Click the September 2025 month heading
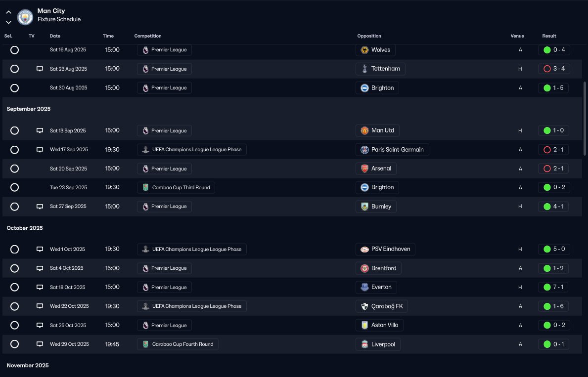The width and height of the screenshot is (588, 377). pyautogui.click(x=29, y=109)
